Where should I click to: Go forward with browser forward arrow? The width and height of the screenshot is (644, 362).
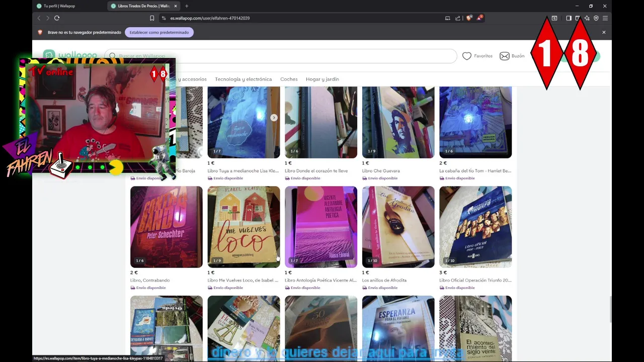tap(48, 18)
